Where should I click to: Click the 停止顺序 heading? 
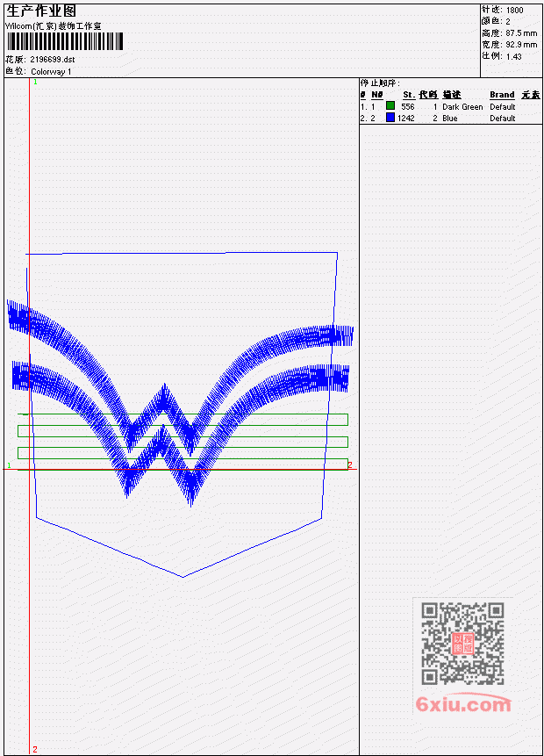coord(380,83)
